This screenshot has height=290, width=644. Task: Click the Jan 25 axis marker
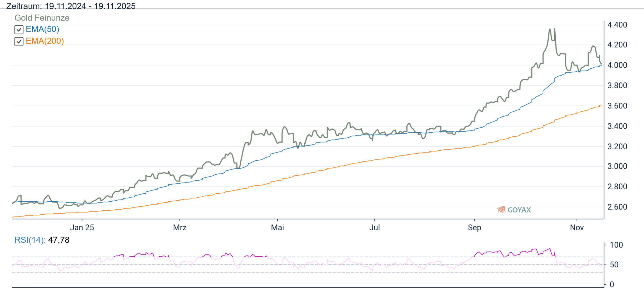pyautogui.click(x=82, y=228)
